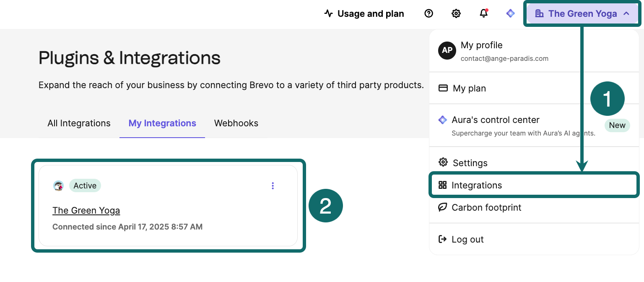644x282 pixels.
Task: Click the Aura diamond icon in the header
Action: 510,13
